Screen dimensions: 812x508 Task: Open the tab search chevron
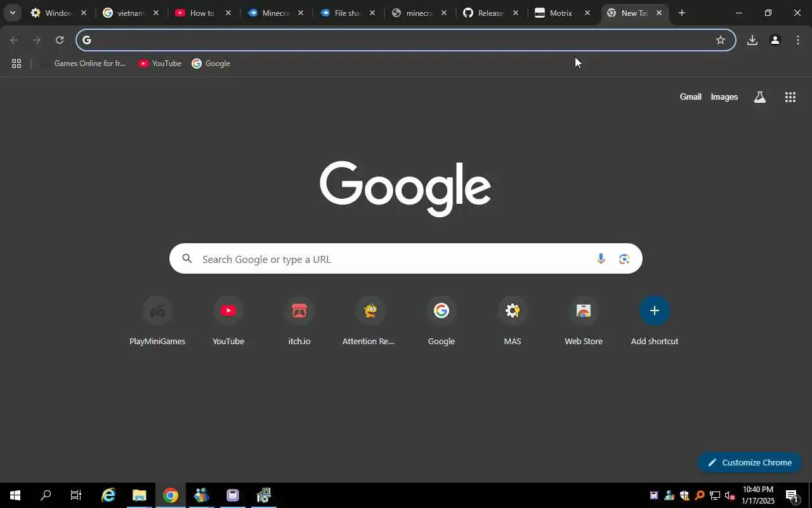[12, 13]
